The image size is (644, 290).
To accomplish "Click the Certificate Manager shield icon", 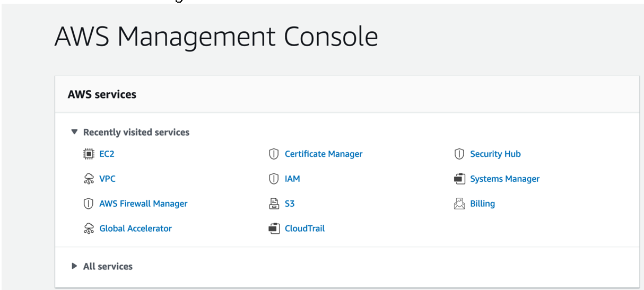I will point(274,154).
